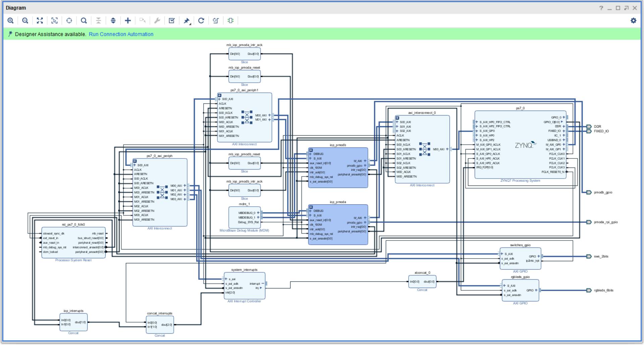Click the Designer Assistance pin icon in banner

pyautogui.click(x=10, y=34)
